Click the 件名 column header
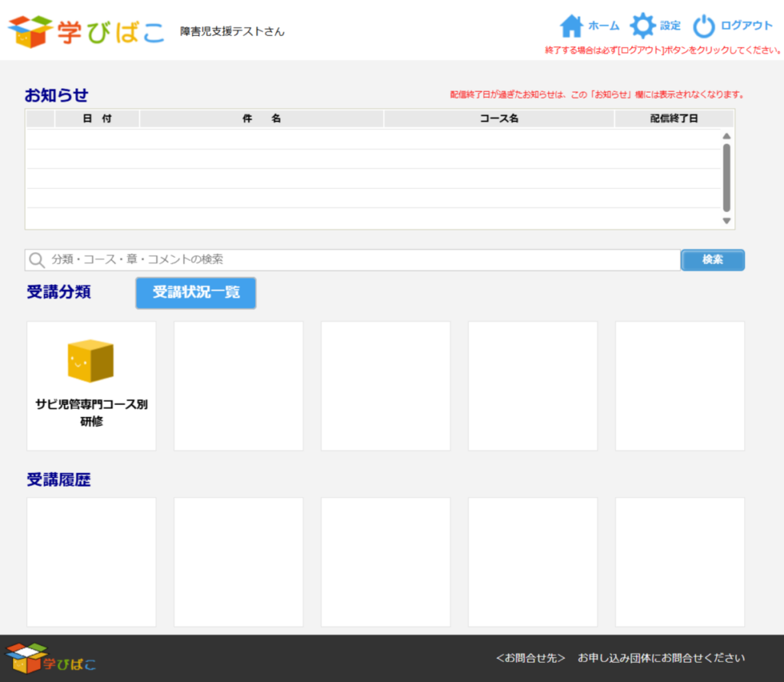Image resolution: width=784 pixels, height=682 pixels. 261,119
